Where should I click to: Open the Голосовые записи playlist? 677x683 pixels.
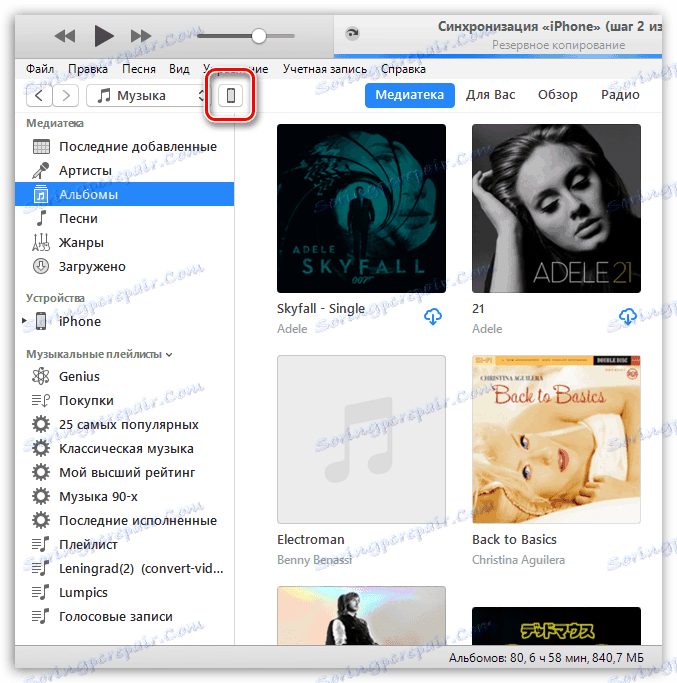point(125,616)
